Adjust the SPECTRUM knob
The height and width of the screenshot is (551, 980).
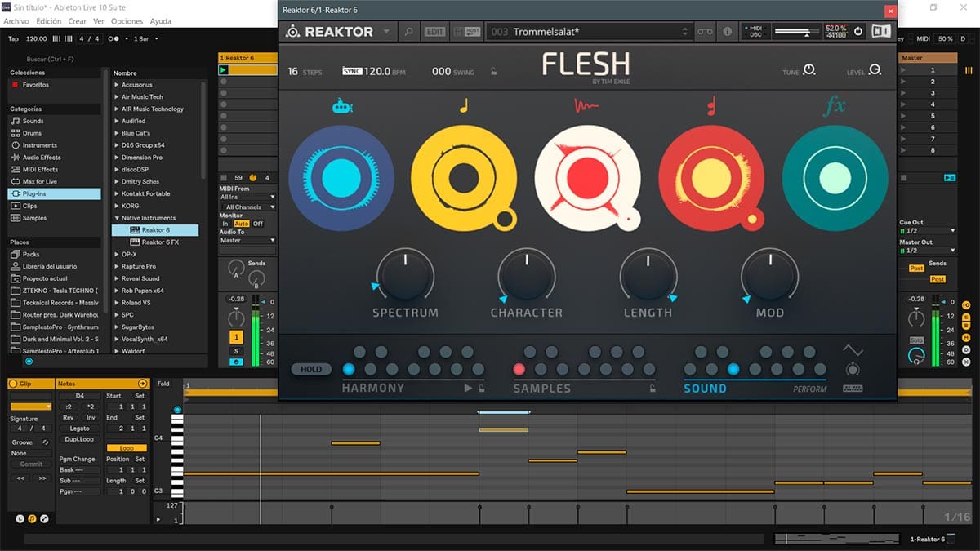(405, 276)
